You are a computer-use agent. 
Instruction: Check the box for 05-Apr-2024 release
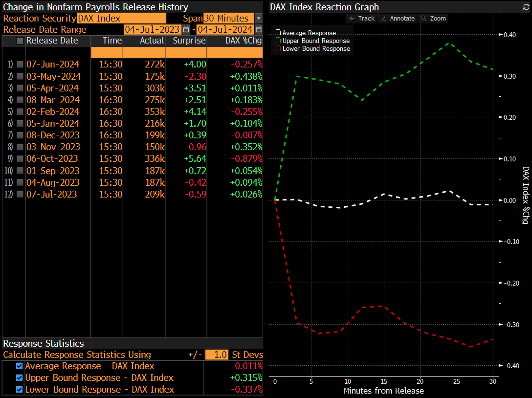20,88
